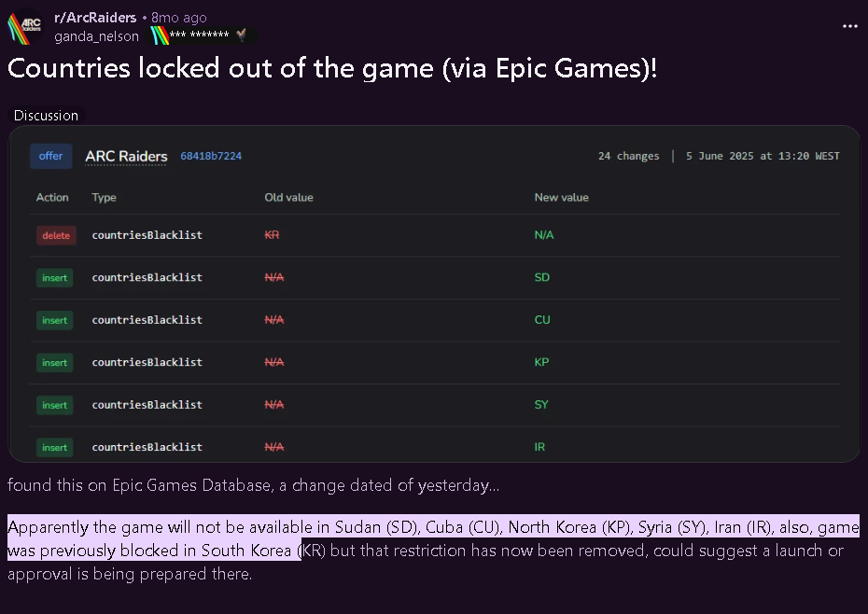Visit ganda_nelson's user profile
This screenshot has width=868, height=614.
[96, 36]
